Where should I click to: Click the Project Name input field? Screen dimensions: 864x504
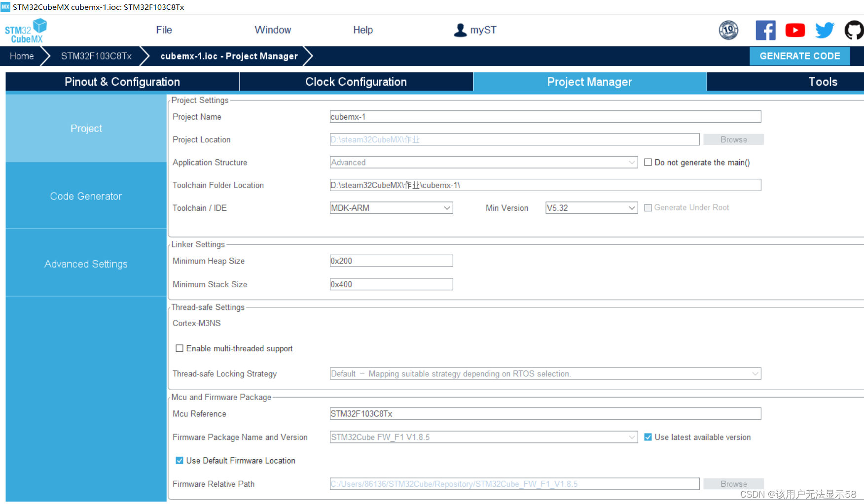(545, 117)
